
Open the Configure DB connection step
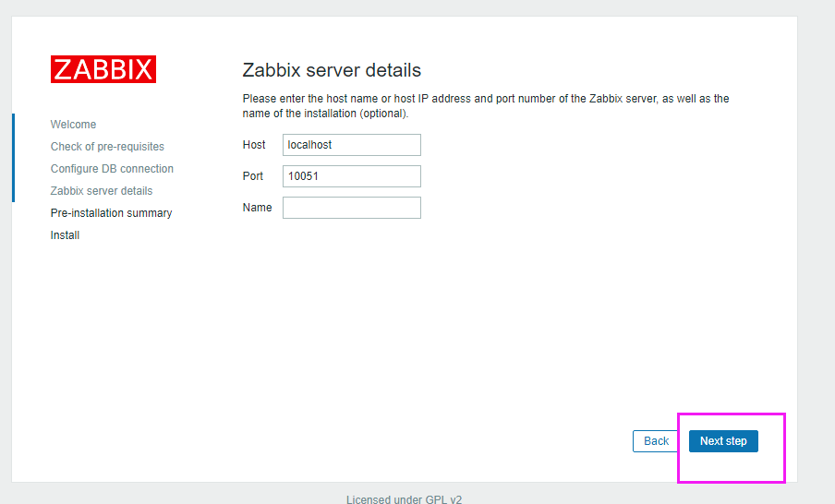pyautogui.click(x=112, y=169)
